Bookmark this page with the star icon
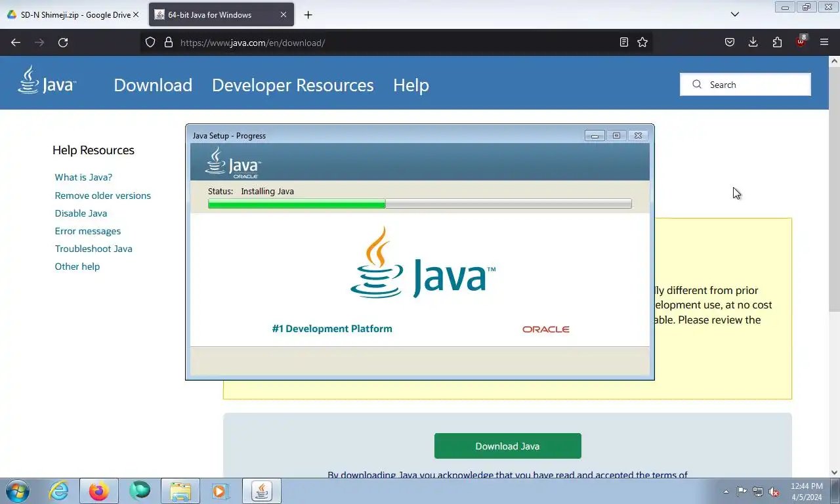The height and width of the screenshot is (504, 840). (642, 42)
